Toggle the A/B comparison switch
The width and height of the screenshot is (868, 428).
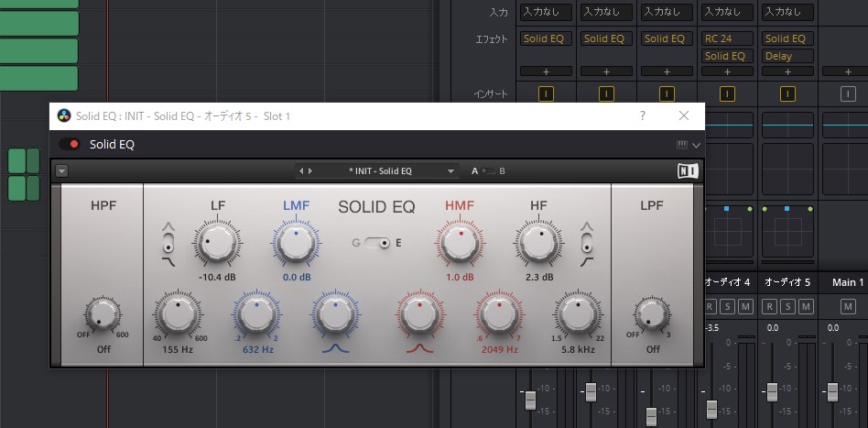click(488, 171)
